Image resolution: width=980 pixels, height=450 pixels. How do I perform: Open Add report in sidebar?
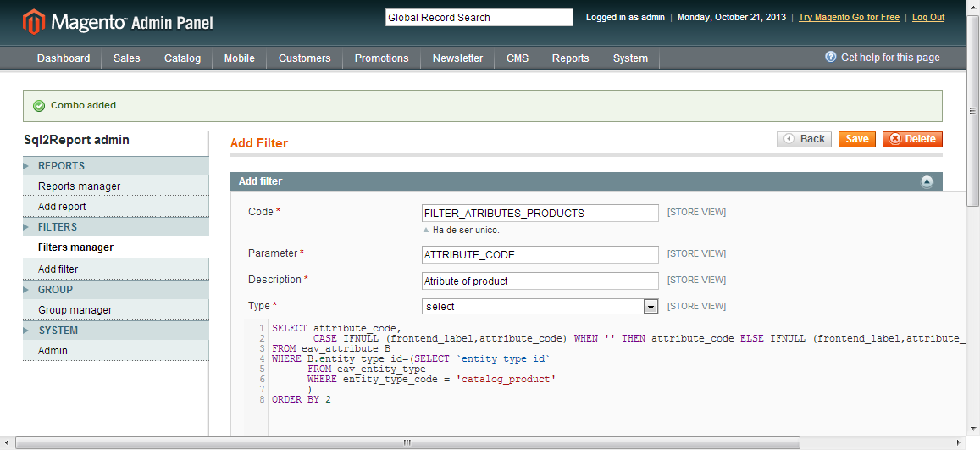click(x=116, y=206)
